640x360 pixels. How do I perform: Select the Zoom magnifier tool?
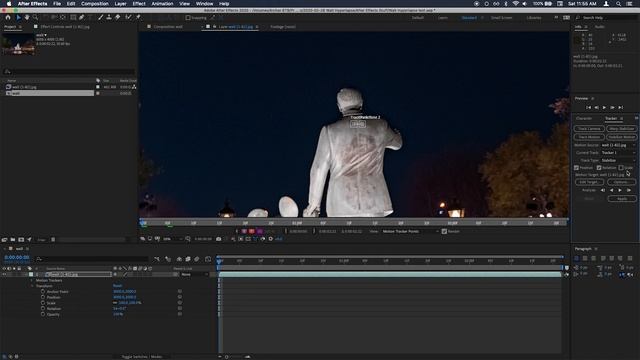tap(35, 18)
